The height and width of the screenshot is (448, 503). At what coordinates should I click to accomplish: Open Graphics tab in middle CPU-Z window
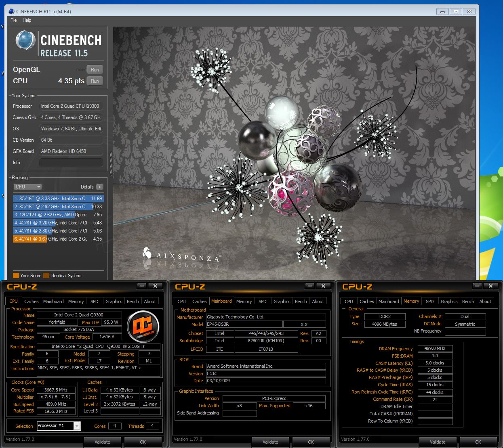click(282, 301)
